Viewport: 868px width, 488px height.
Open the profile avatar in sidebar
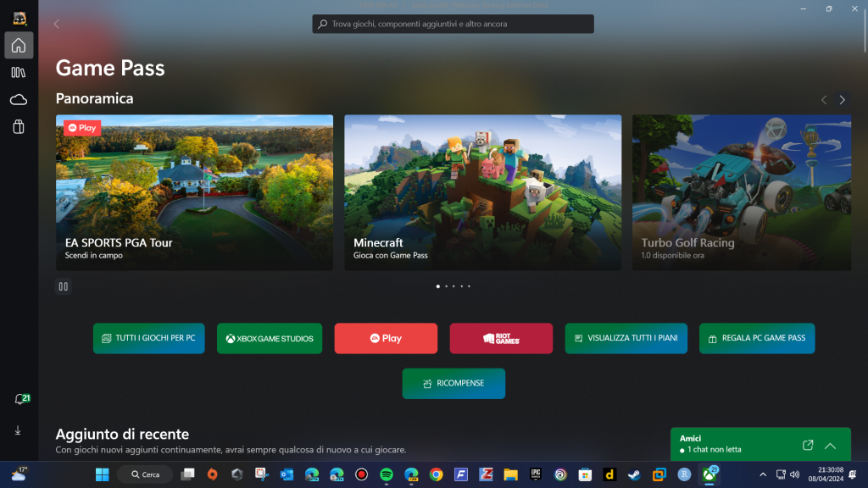pos(19,19)
